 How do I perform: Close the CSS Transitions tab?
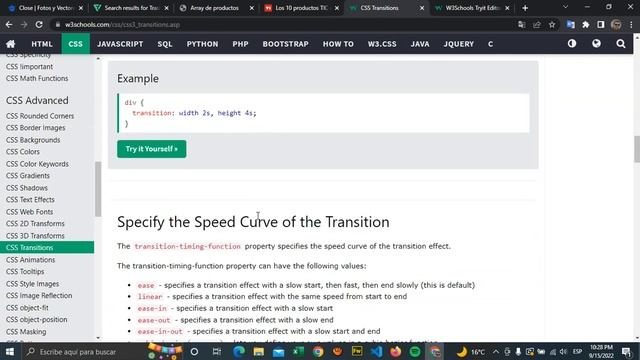422,8
